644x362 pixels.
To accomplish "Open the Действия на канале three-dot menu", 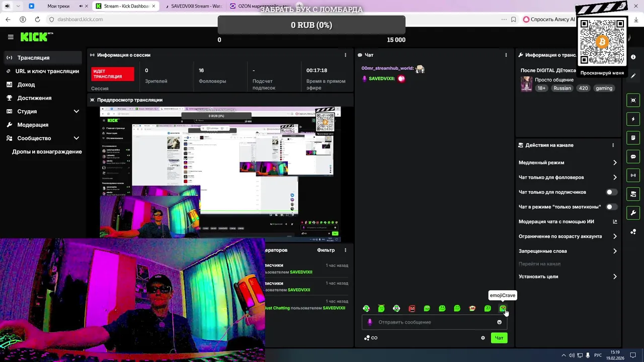I will pyautogui.click(x=613, y=145).
